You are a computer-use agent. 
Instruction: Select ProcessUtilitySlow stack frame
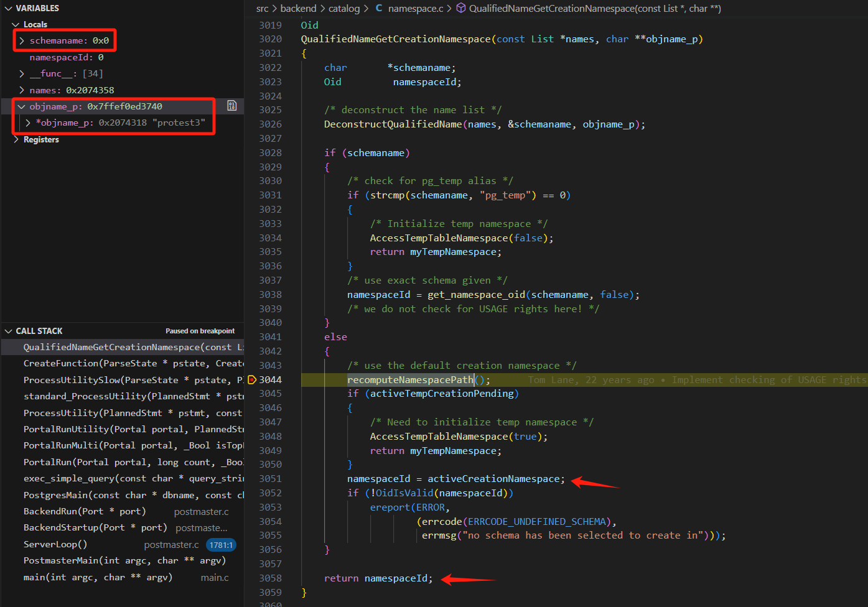(122, 380)
